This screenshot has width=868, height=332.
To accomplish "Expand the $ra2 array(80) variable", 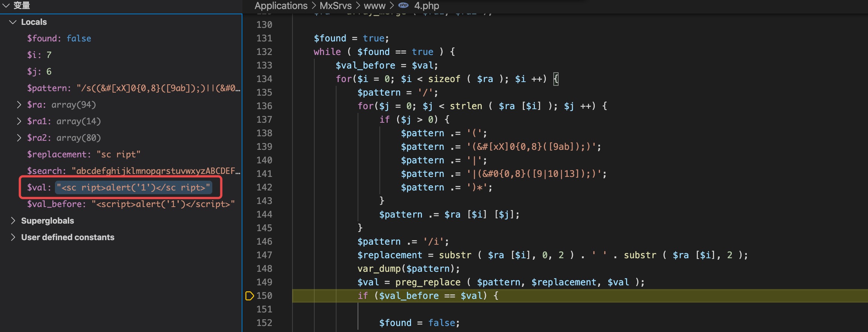I will click(x=19, y=138).
